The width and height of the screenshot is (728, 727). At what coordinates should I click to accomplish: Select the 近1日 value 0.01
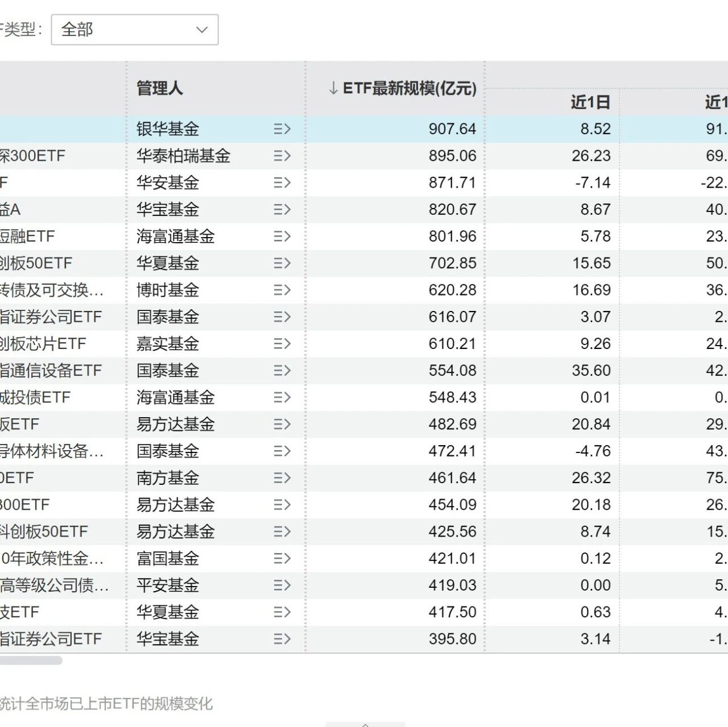pos(595,397)
